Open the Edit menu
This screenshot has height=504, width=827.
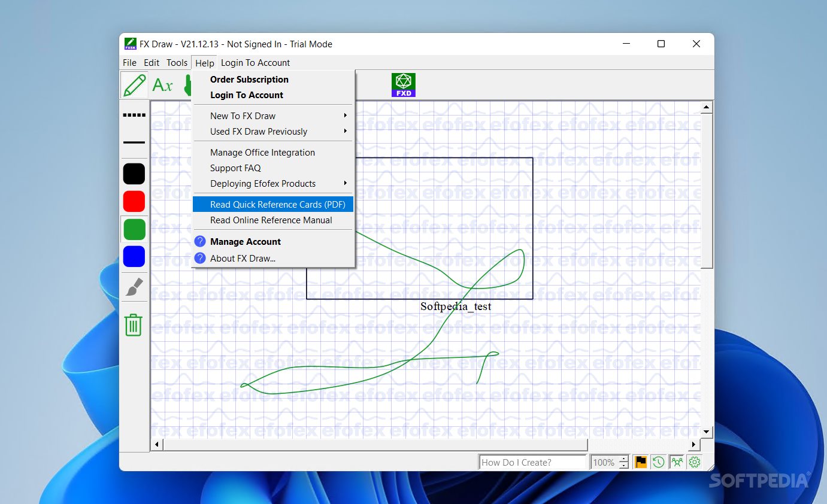[152, 62]
